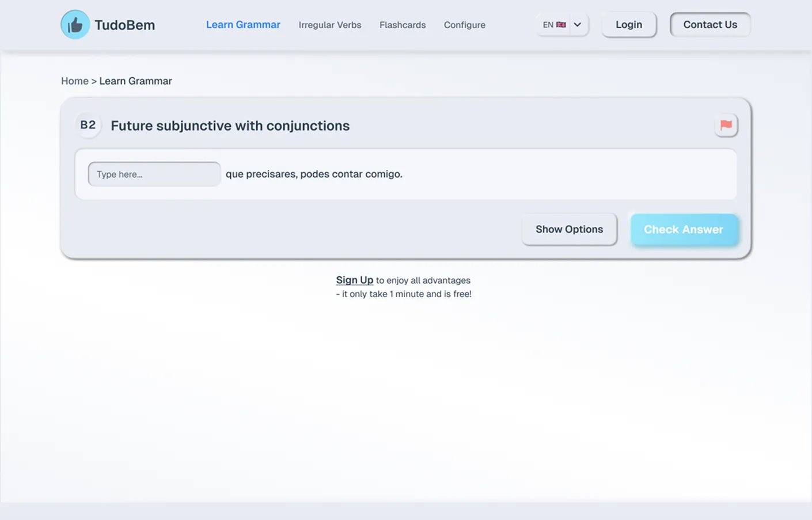812x520 pixels.
Task: Reveal choices with the Show Options button
Action: click(x=569, y=229)
